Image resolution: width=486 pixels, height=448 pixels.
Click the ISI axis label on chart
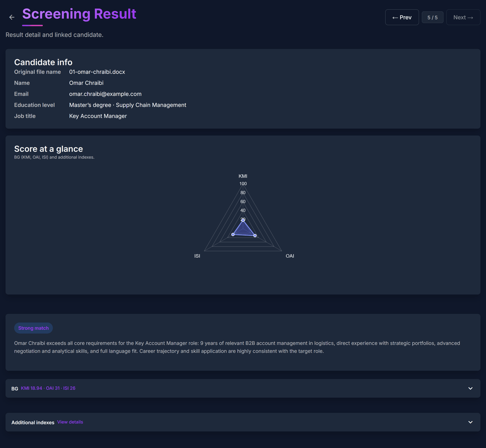point(197,256)
